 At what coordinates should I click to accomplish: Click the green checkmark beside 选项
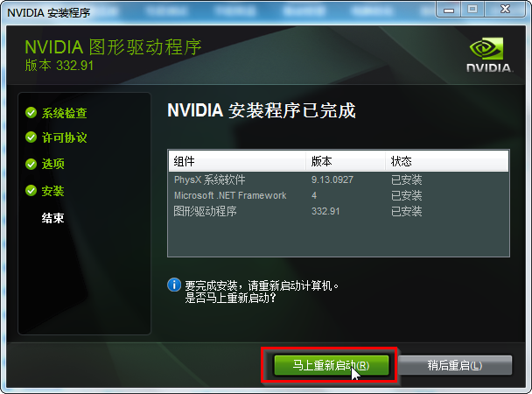coord(31,165)
